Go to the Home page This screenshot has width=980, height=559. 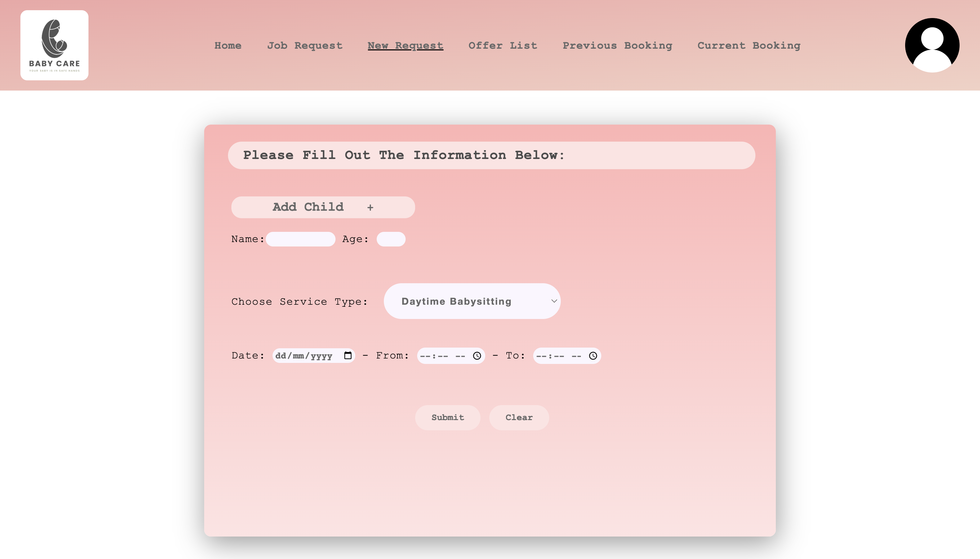(228, 45)
